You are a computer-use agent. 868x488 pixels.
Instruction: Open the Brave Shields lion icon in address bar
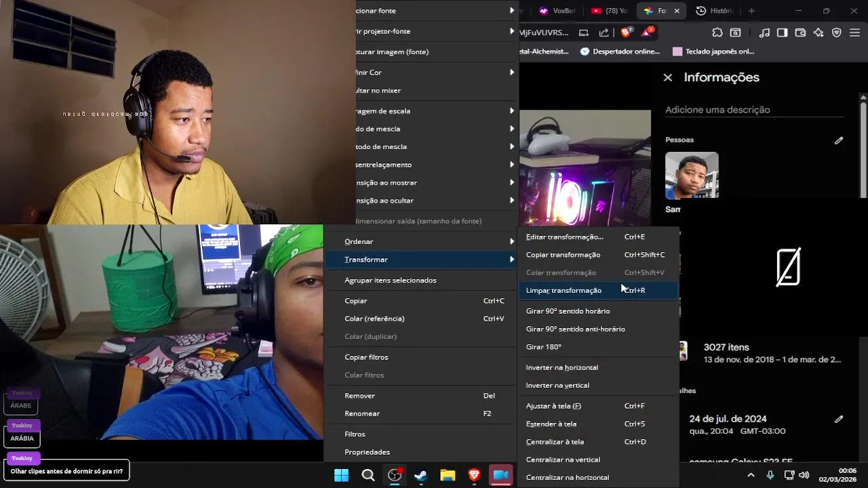tap(627, 32)
